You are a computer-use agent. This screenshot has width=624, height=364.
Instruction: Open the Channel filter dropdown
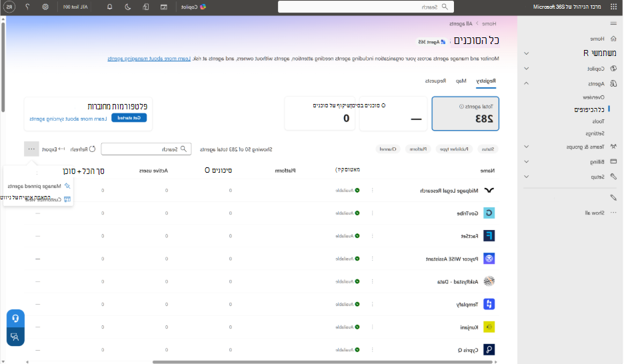click(387, 149)
